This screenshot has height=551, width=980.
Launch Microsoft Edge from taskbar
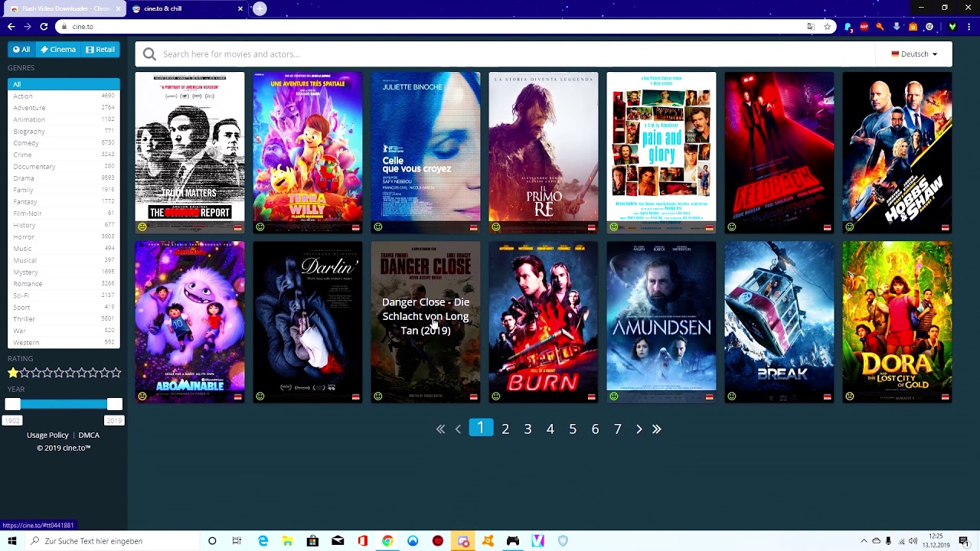(263, 541)
